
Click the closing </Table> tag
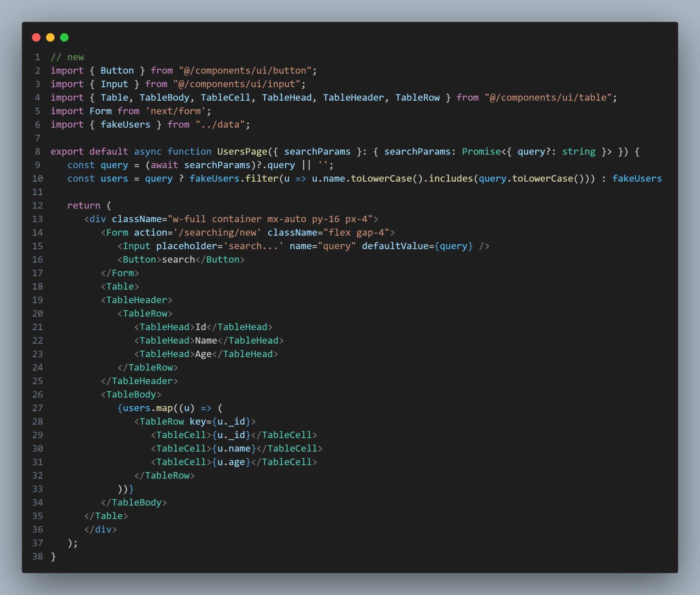(106, 516)
